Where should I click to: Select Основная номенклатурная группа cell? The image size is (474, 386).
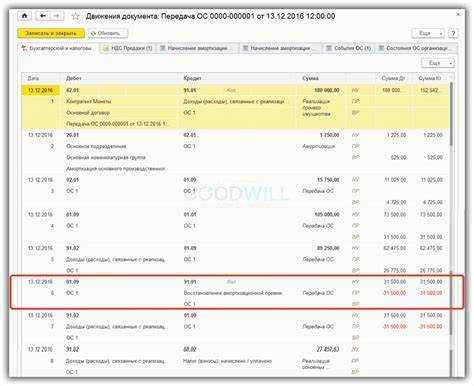[106, 157]
